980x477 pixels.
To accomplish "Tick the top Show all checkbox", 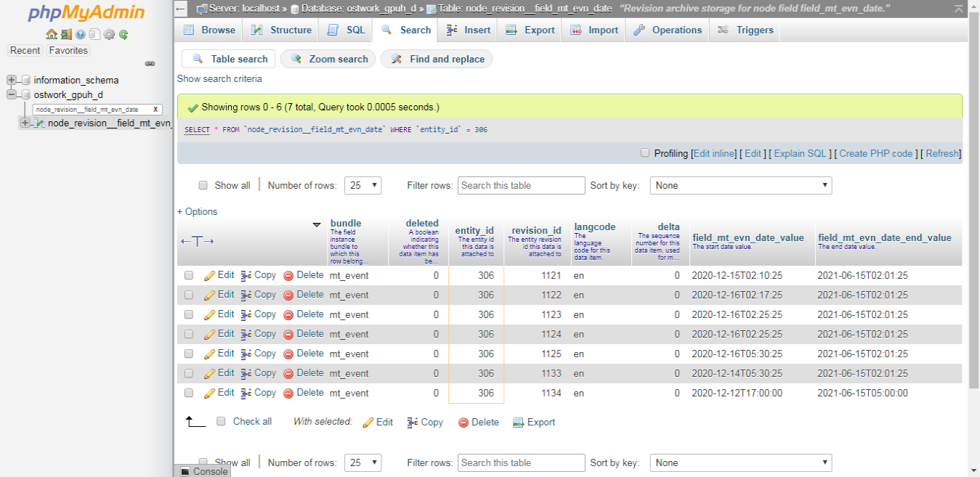I will point(203,185).
